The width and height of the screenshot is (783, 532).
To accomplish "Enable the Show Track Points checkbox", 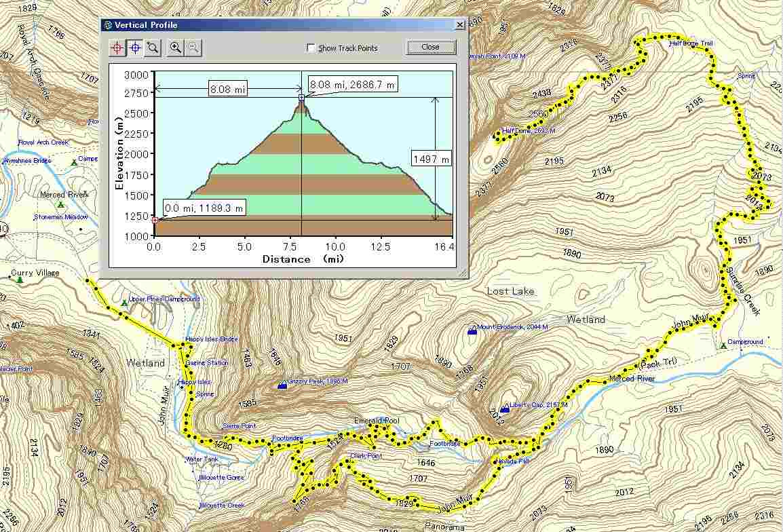I will point(311,48).
